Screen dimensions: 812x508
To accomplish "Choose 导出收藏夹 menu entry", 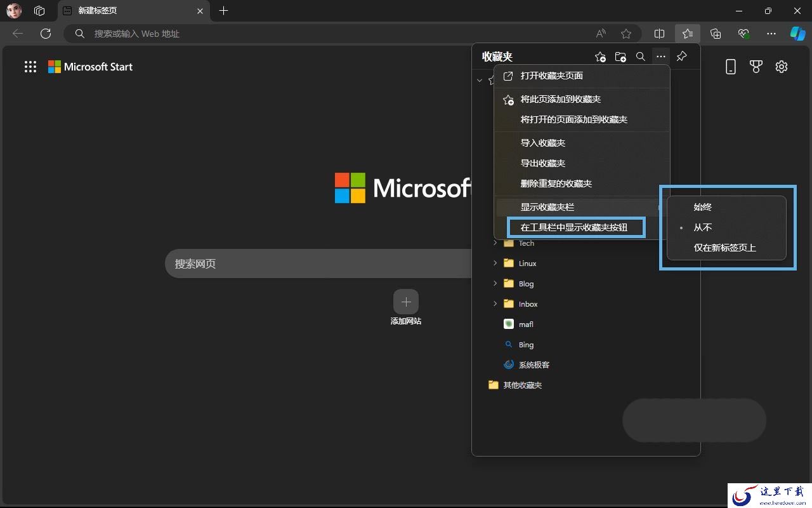I will pyautogui.click(x=582, y=163).
